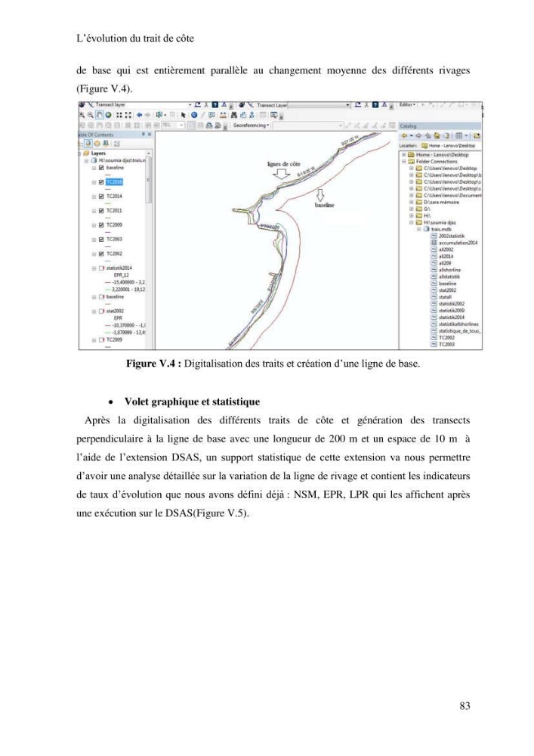Uncheck the checked TC2009 layer checkbox
Viewport: 534px width, 756px height.
pyautogui.click(x=101, y=225)
